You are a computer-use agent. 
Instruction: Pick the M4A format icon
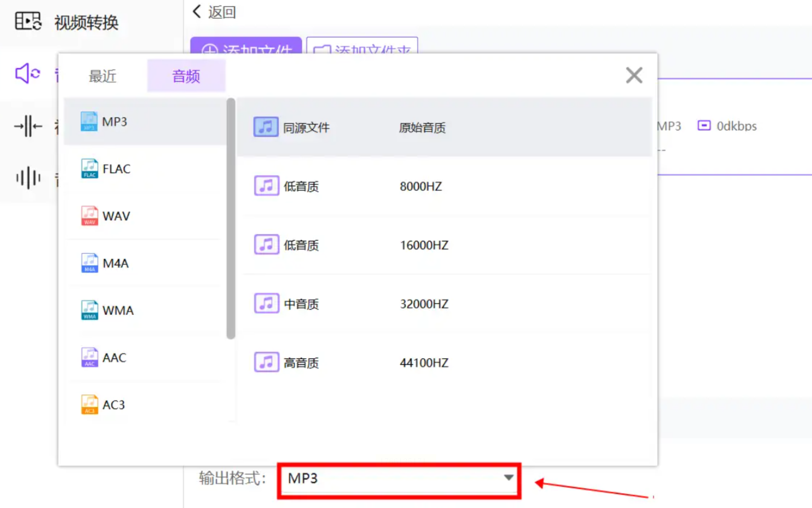(89, 263)
